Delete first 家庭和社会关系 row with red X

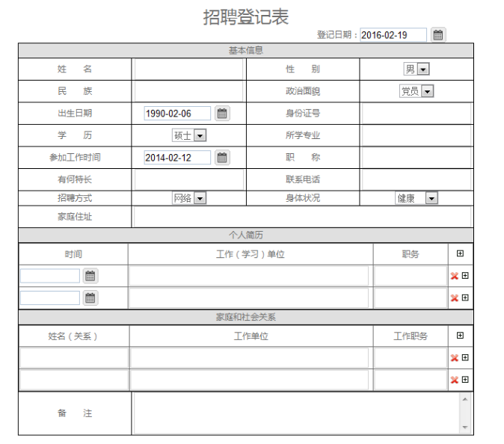click(454, 358)
